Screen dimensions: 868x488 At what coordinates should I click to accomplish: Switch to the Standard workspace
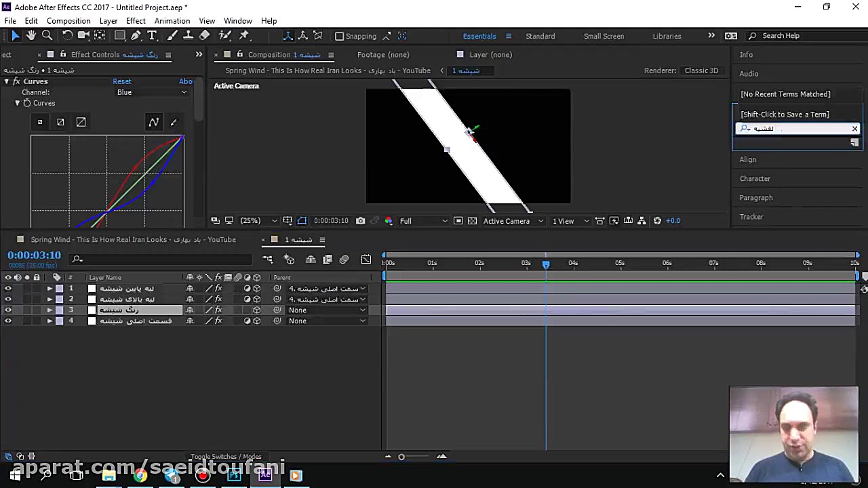[x=540, y=36]
